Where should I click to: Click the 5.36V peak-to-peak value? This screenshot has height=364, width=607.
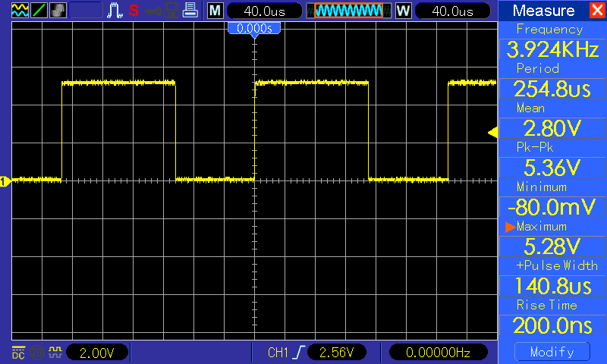[552, 168]
